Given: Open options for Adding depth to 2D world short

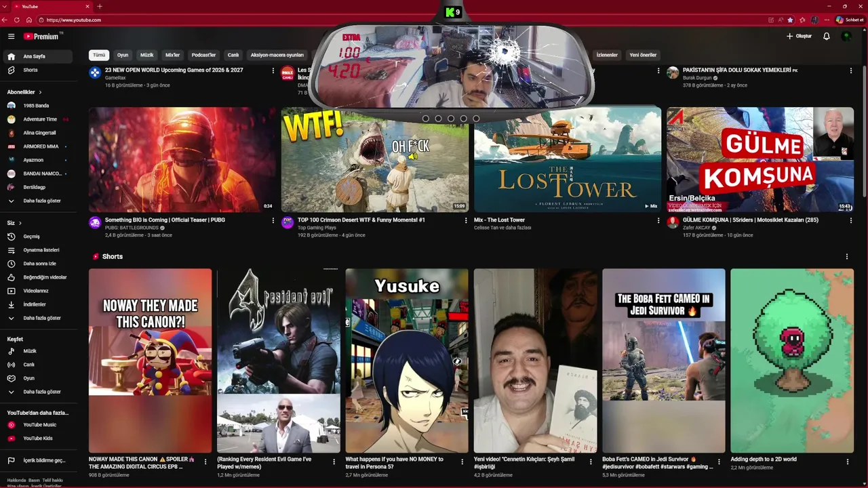Looking at the screenshot, I should click(x=848, y=462).
